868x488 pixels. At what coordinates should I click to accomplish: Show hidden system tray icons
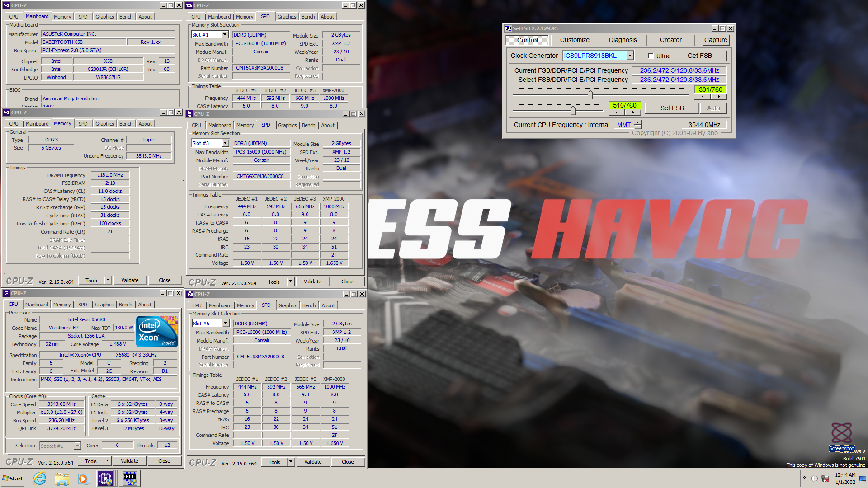(804, 478)
